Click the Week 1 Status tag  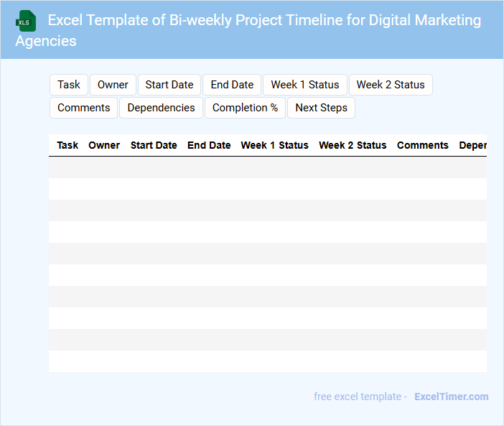pyautogui.click(x=305, y=85)
